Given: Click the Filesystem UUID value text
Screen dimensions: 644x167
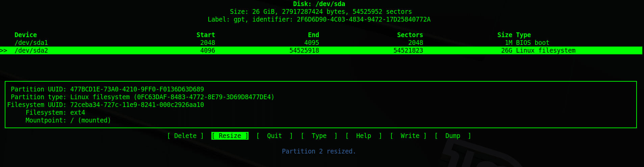Looking at the screenshot, I should point(137,105).
